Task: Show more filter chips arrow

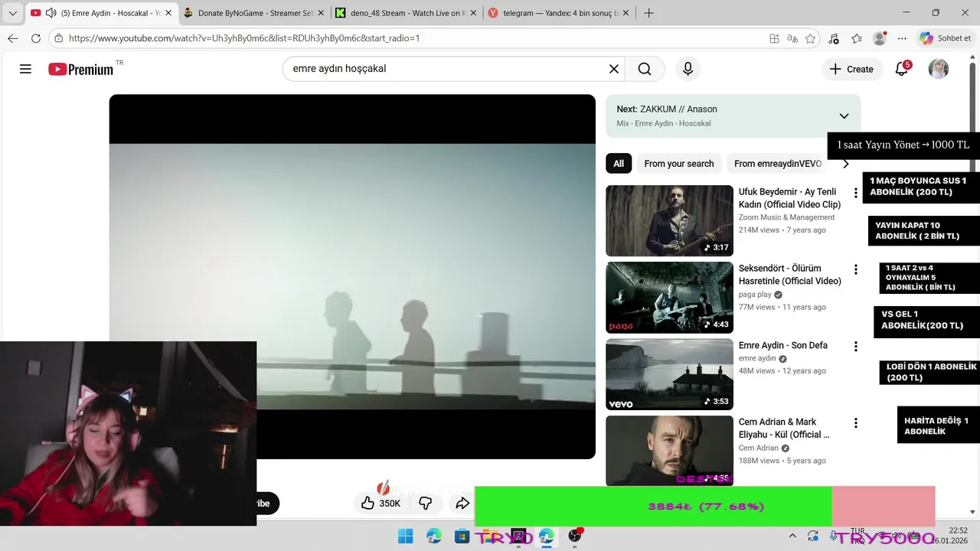Action: pyautogui.click(x=845, y=163)
